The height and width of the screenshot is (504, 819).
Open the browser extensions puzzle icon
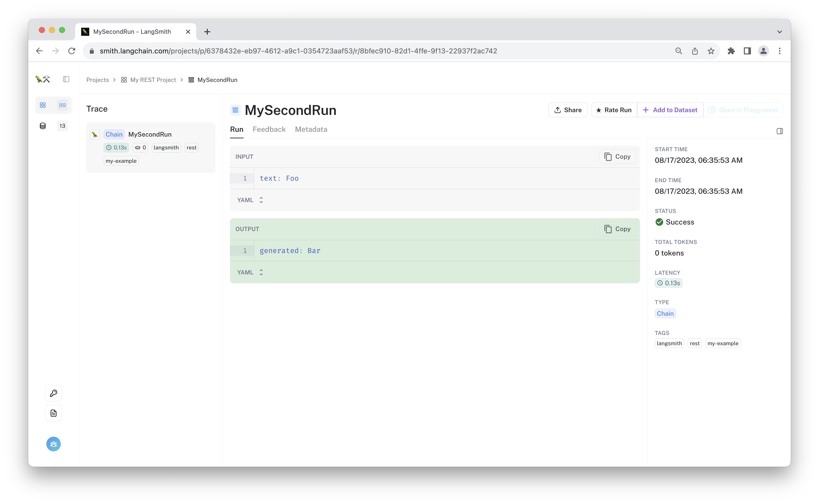point(731,51)
